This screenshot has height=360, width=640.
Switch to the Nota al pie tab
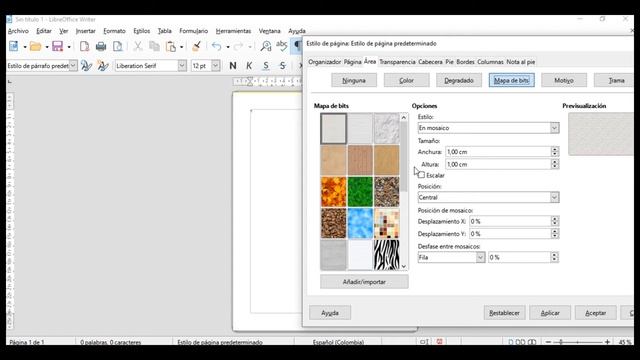521,62
